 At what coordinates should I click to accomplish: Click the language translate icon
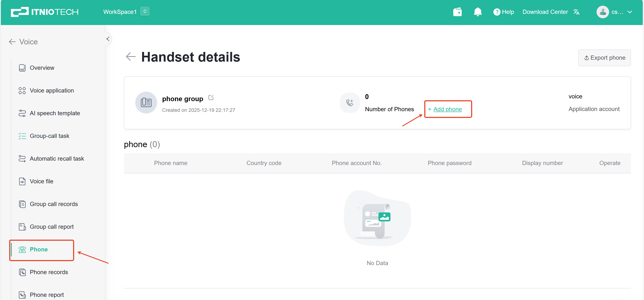click(x=576, y=12)
